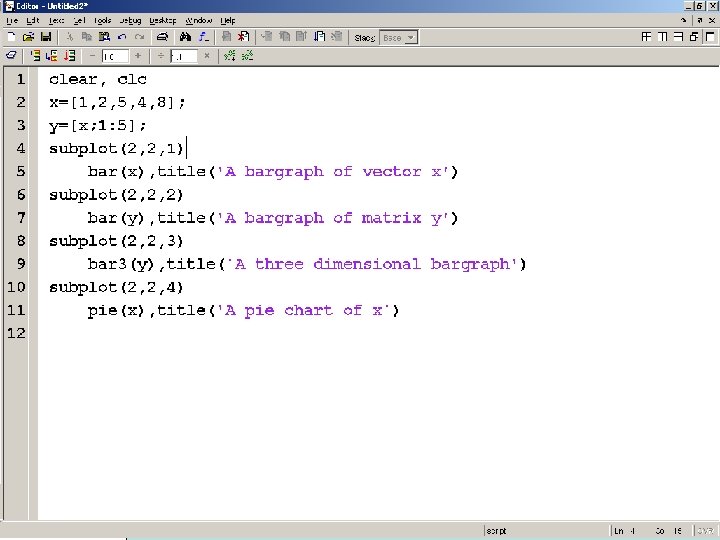Click the Cut scissors icon
The width and height of the screenshot is (720, 540).
pos(70,37)
